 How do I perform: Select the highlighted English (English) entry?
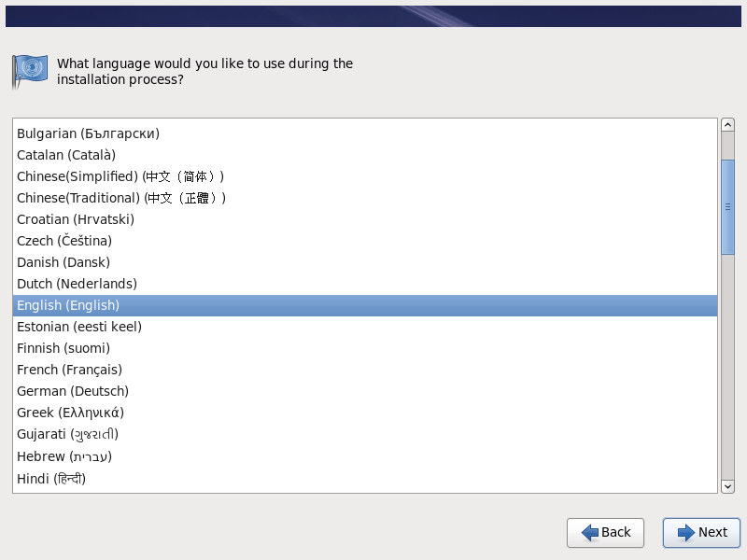(68, 305)
